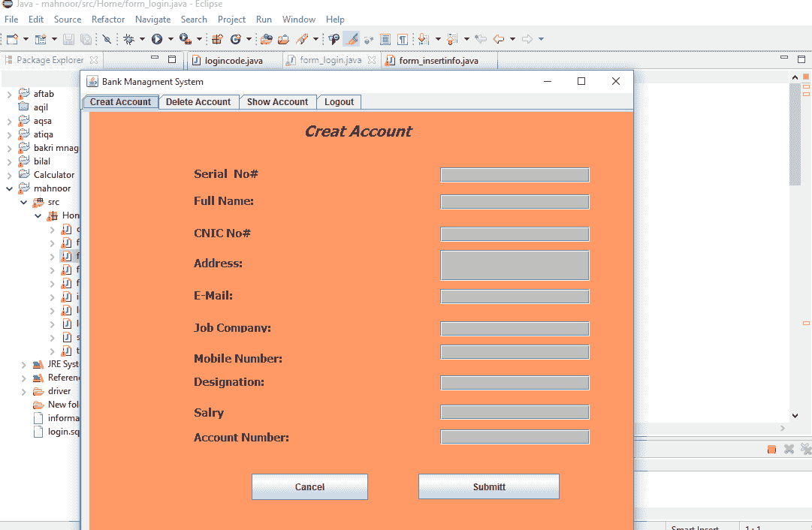The width and height of the screenshot is (812, 530).
Task: Click the Full Name input field
Action: (515, 202)
